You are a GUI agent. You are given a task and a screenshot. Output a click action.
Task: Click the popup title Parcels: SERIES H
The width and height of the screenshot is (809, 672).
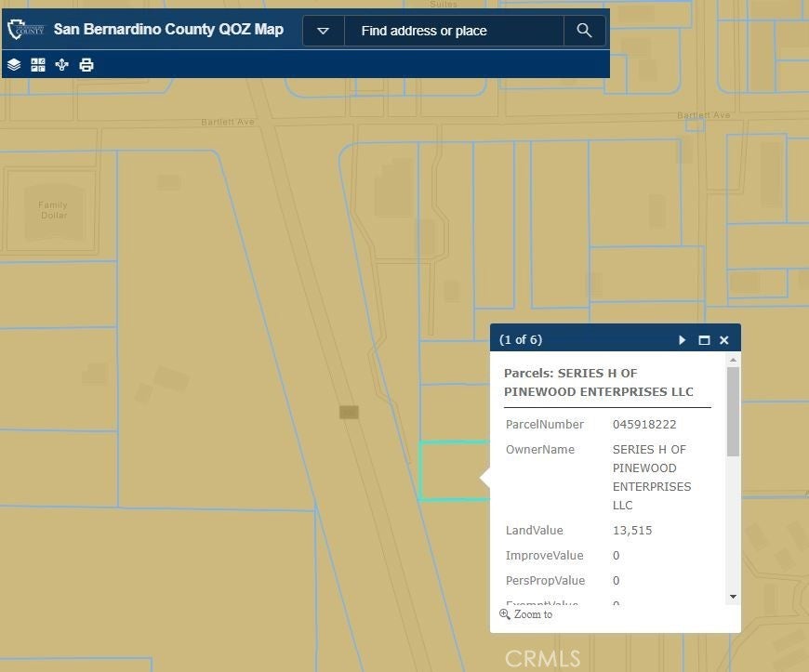598,382
